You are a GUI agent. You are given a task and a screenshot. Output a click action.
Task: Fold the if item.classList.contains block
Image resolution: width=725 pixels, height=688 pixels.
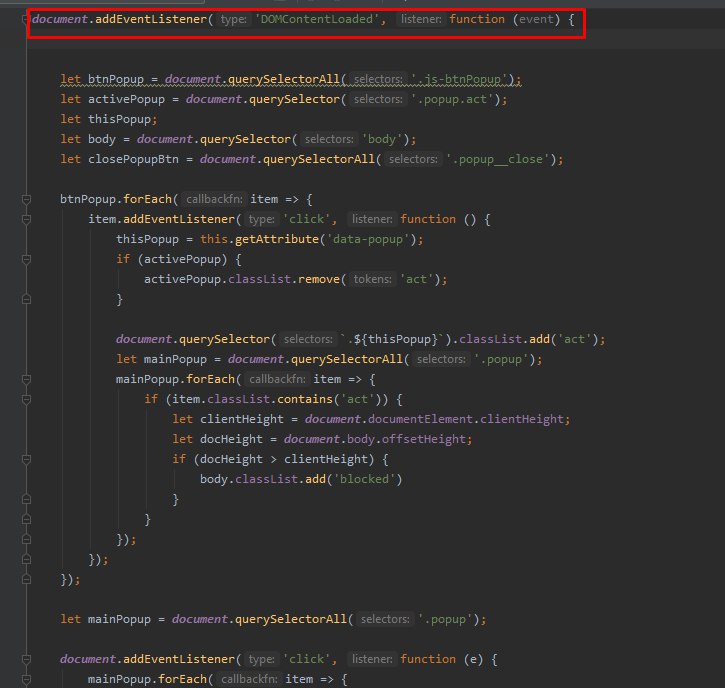tap(26, 399)
